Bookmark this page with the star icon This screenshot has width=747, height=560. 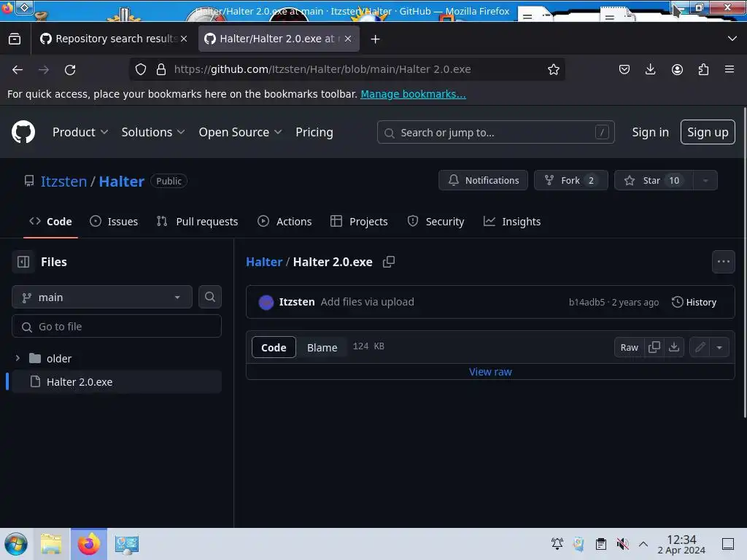pos(553,69)
